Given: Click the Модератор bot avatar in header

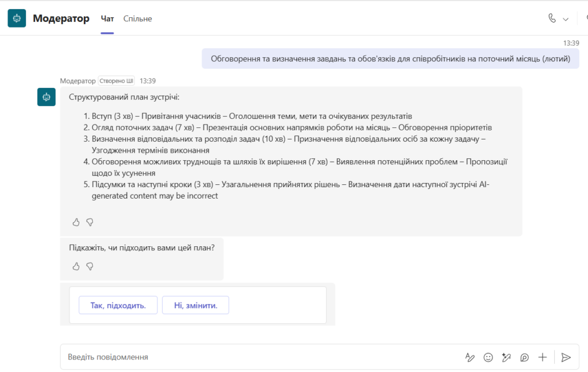Looking at the screenshot, I should point(17,18).
